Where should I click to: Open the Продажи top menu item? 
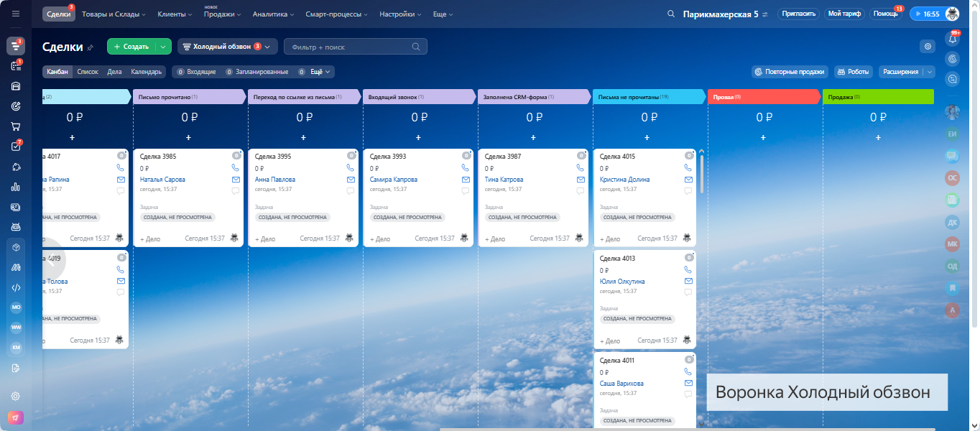222,14
